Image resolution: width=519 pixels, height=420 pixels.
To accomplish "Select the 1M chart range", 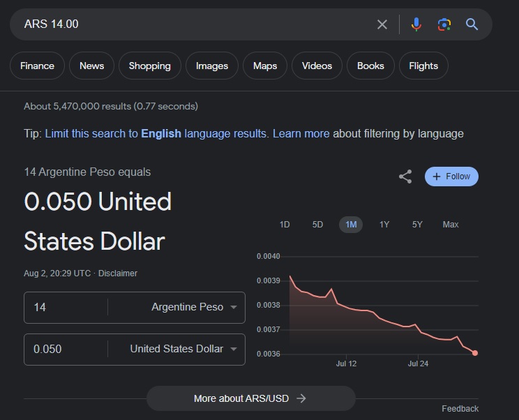I will point(351,225).
